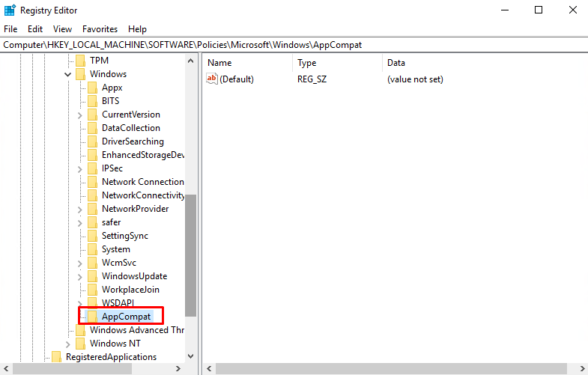The height and width of the screenshot is (375, 588).
Task: Select the AppCompat key label
Action: (126, 317)
